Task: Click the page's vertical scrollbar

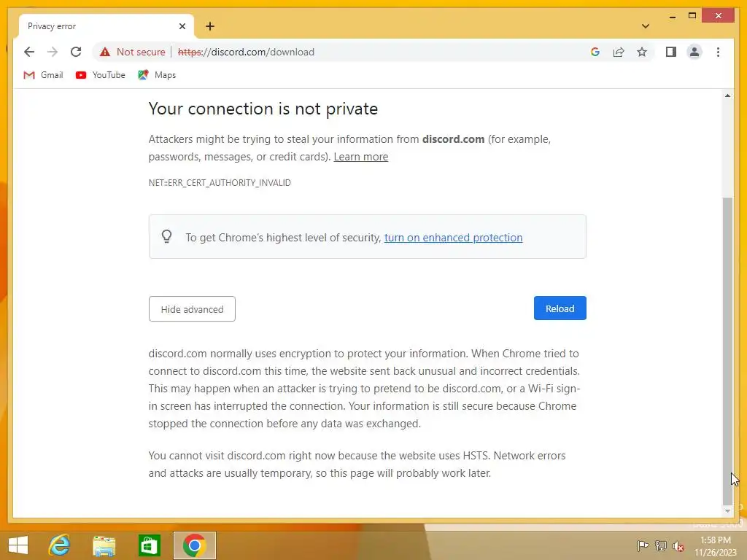Action: click(727, 350)
